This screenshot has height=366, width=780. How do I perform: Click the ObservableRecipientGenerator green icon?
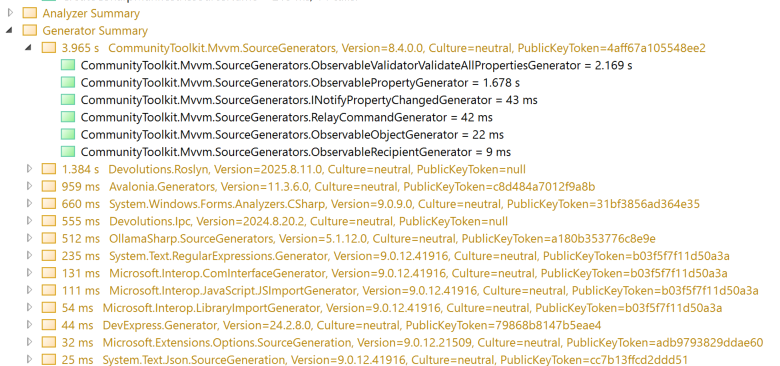point(68,152)
